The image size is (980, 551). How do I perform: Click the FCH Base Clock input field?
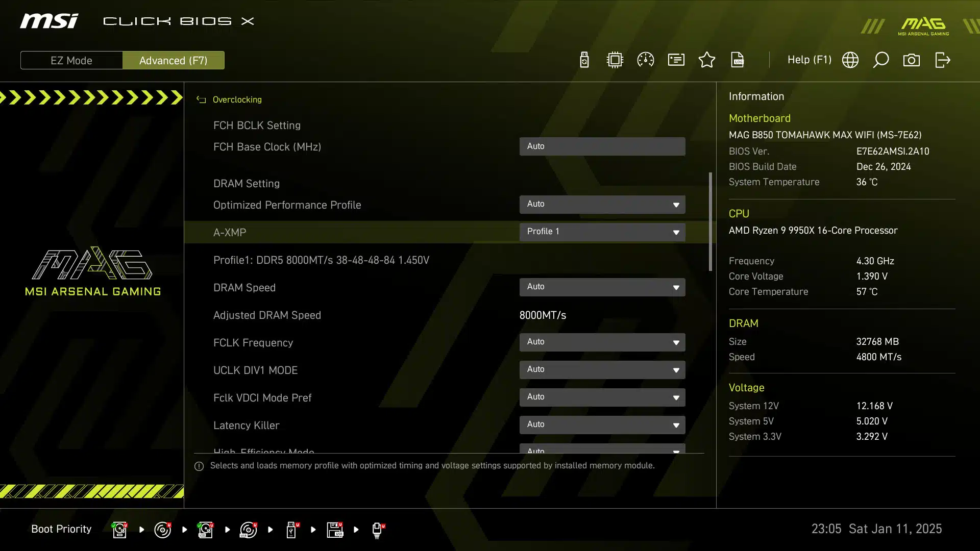coord(602,146)
